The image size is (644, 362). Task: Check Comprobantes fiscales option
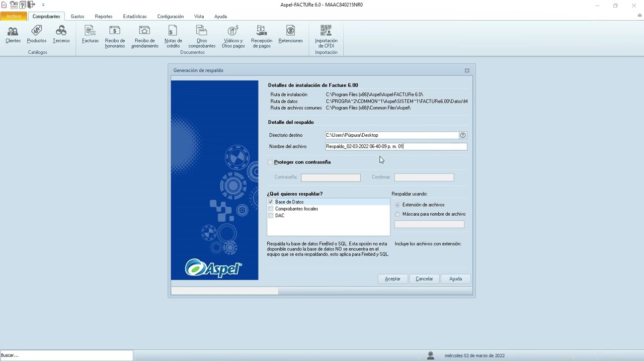271,209
